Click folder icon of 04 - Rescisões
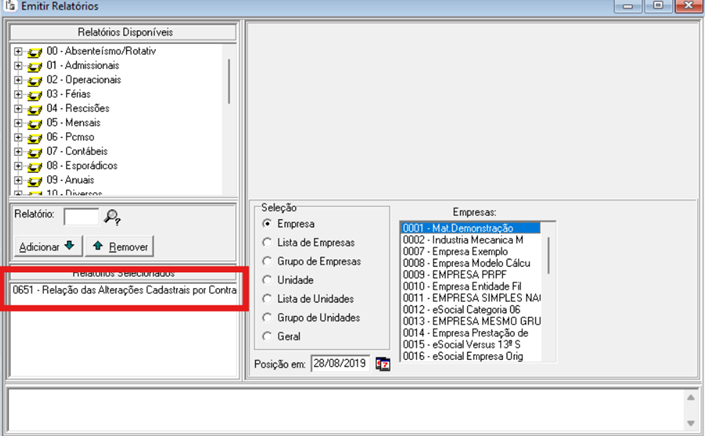The width and height of the screenshot is (705, 436). 34,108
